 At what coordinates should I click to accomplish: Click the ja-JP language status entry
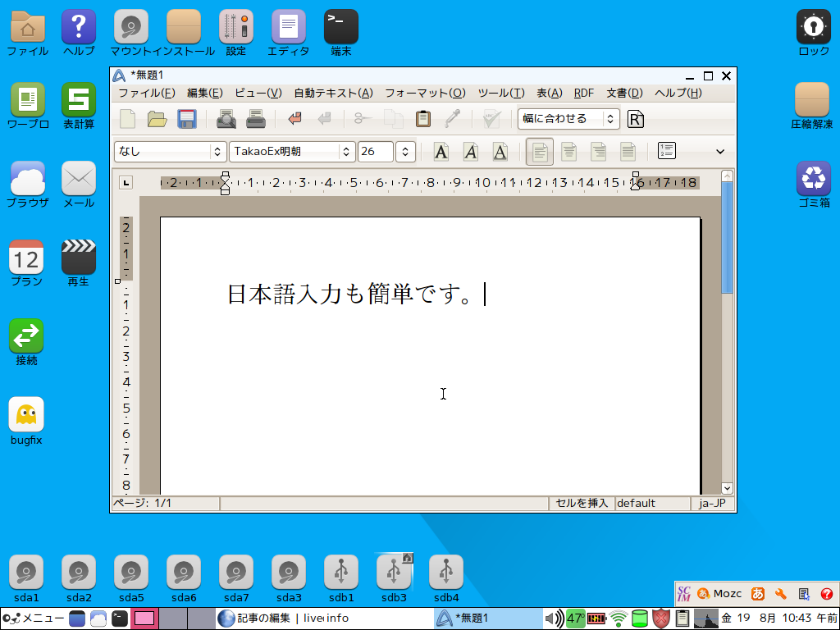(712, 503)
